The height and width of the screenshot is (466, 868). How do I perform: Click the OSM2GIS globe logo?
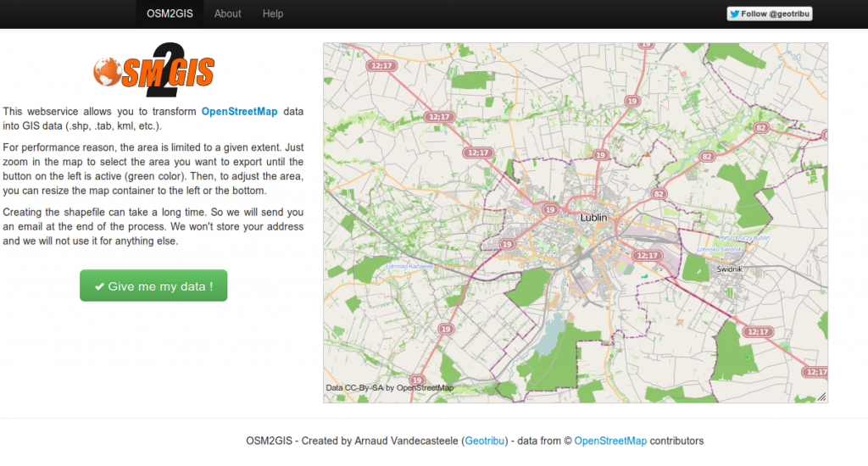tap(154, 70)
